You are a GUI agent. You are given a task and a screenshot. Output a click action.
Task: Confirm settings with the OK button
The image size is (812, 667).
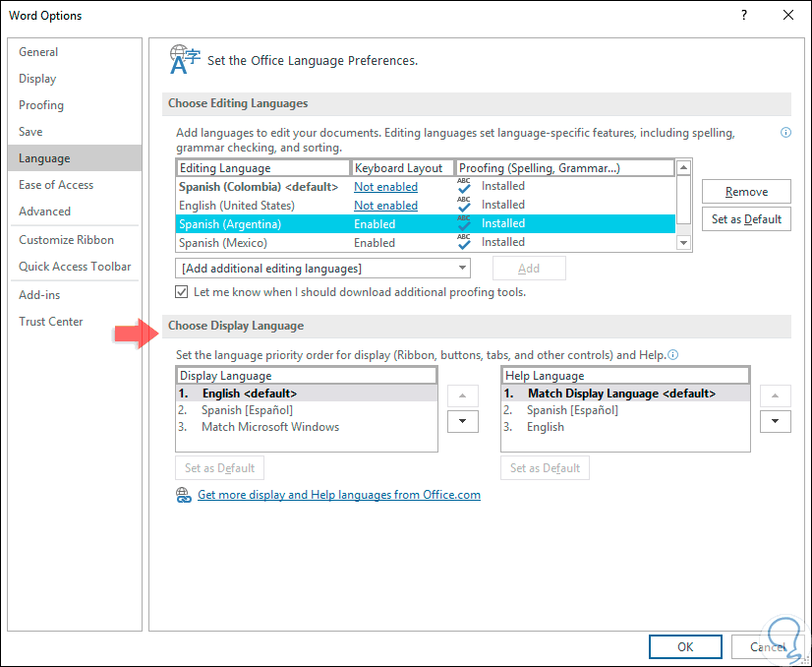(685, 646)
